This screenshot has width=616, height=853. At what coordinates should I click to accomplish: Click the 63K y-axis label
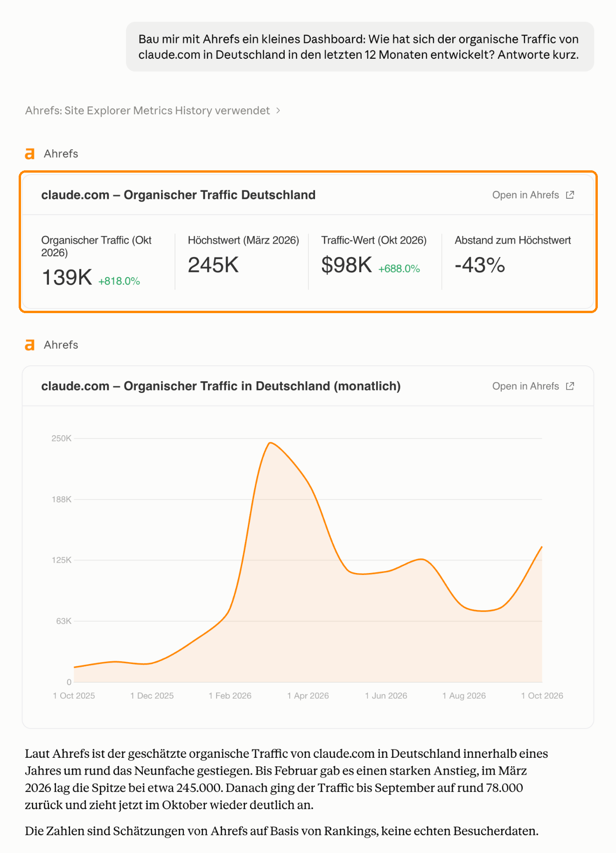(x=64, y=621)
